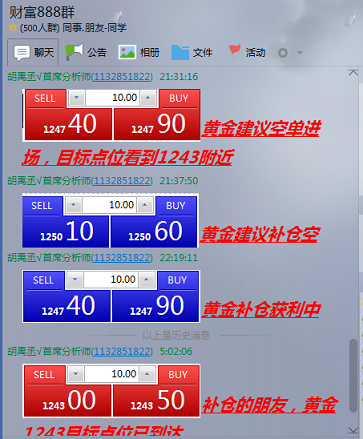The image size is (363, 439).
Task: Open sender ID link in 22:19:11 message
Action: tap(122, 258)
